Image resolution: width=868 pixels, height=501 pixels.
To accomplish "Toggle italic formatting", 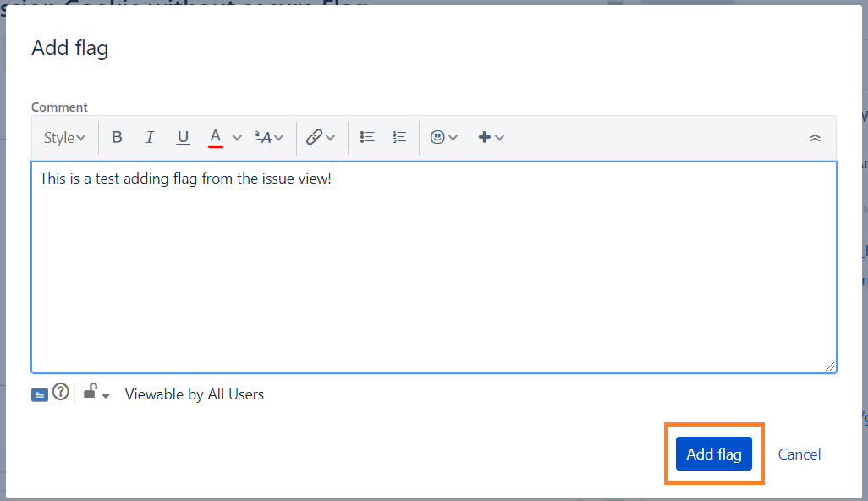I will coord(150,137).
